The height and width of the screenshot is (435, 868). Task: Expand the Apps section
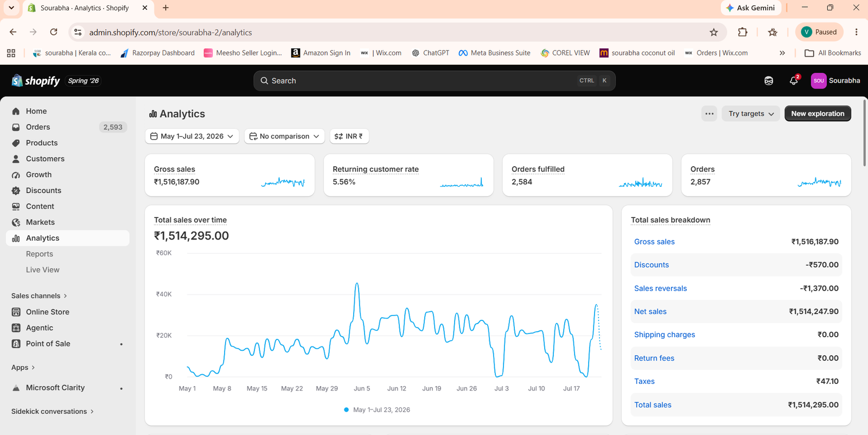click(23, 368)
